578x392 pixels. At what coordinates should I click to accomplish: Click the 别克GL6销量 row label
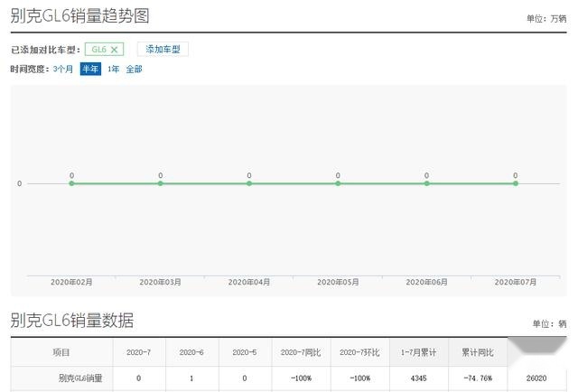tap(80, 378)
